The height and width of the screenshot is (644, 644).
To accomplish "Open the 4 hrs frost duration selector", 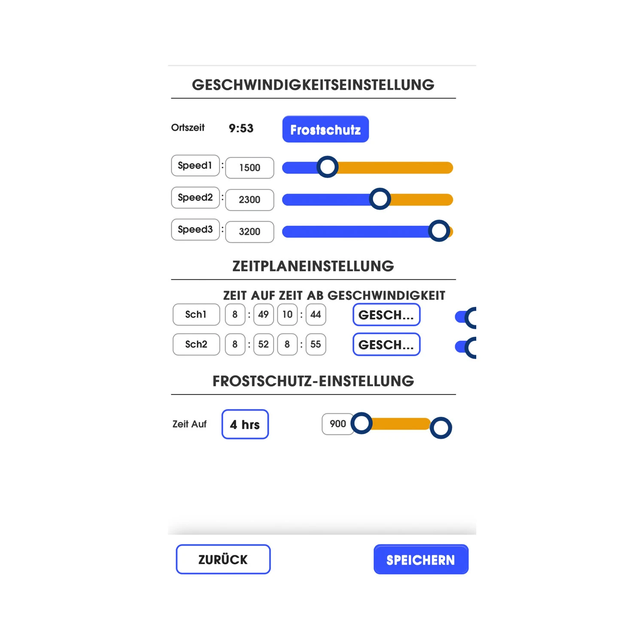I will [x=245, y=424].
